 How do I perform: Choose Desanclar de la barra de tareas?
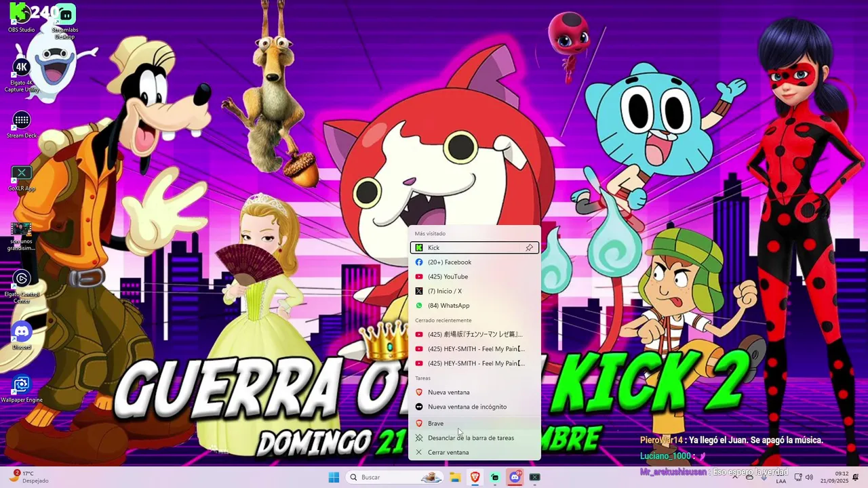point(475,438)
